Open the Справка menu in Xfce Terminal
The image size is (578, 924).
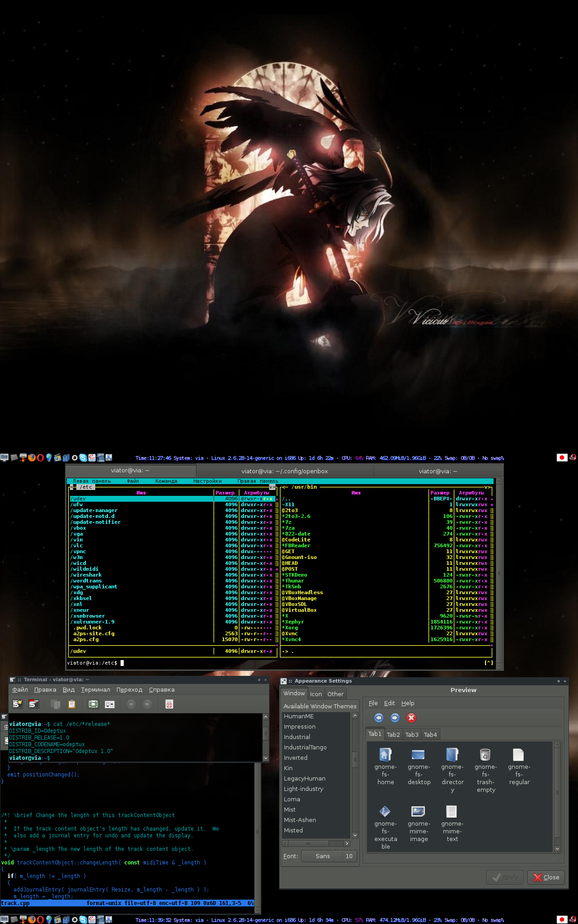tap(162, 689)
